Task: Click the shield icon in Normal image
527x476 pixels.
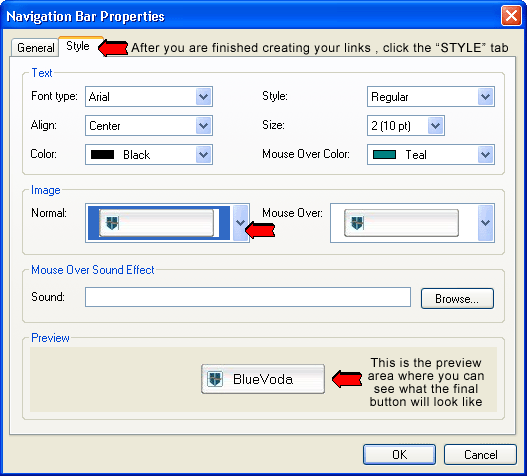Action: 112,223
